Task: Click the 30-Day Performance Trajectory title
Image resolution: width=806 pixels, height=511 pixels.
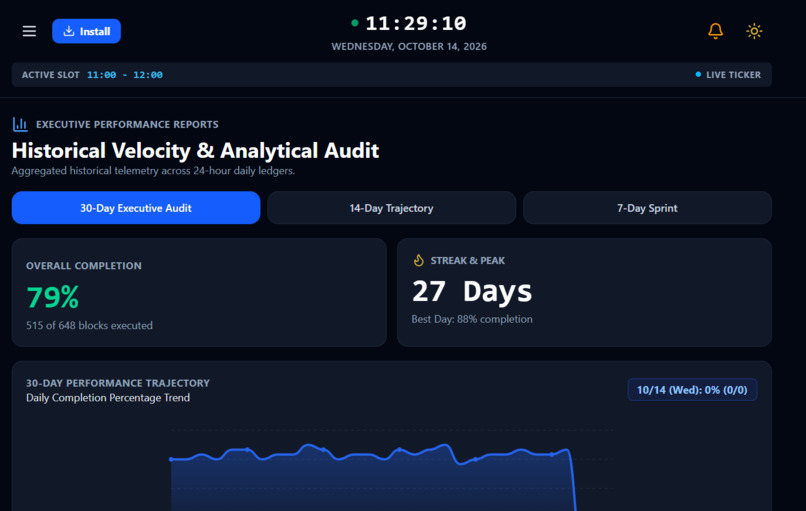Action: 118,383
